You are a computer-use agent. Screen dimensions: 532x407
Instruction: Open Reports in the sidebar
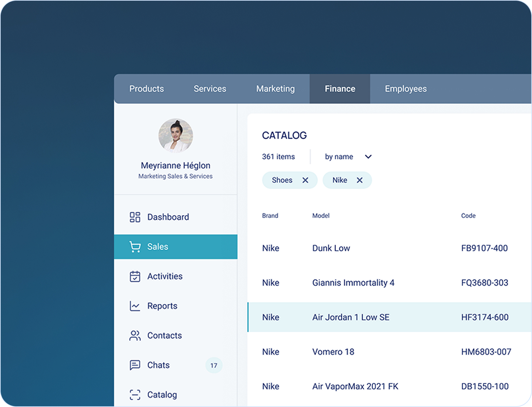coord(176,306)
